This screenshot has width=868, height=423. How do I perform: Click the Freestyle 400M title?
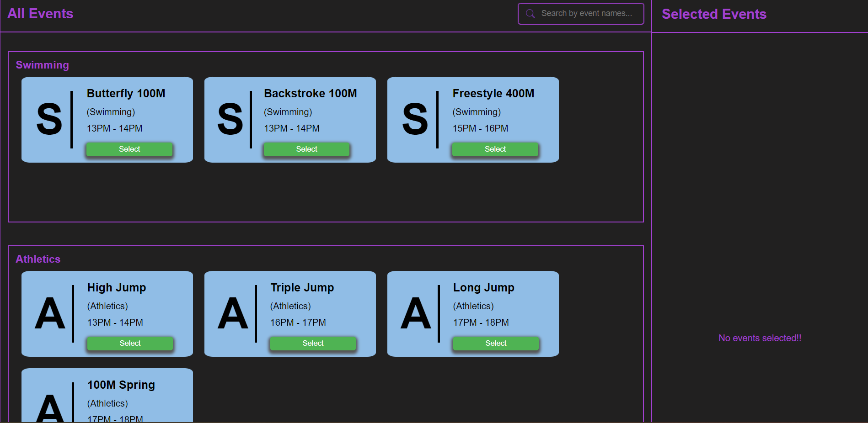coord(493,94)
